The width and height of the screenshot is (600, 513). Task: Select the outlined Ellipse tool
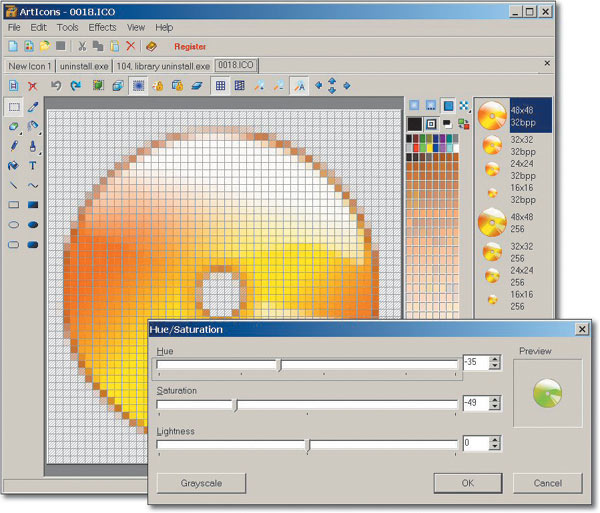click(14, 225)
